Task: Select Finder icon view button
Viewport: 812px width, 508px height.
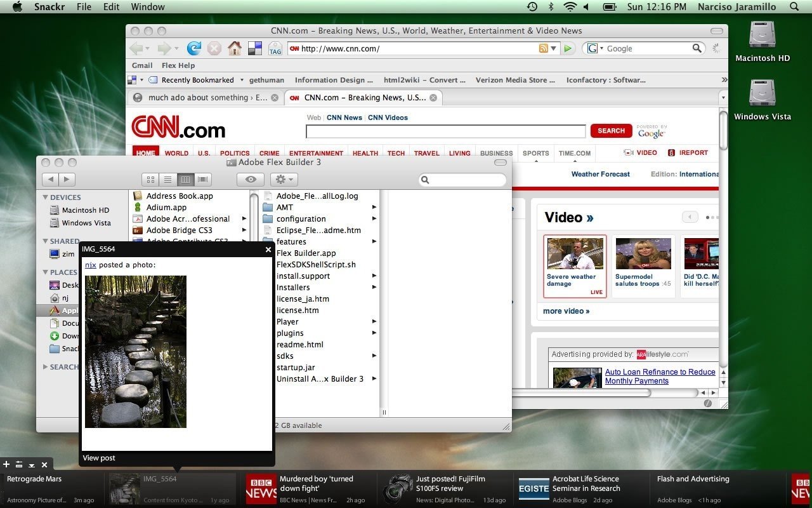Action: [150, 180]
